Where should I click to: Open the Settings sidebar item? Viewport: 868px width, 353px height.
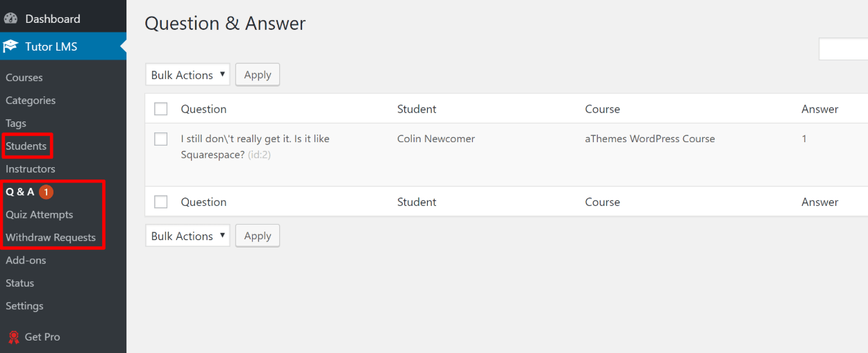24,306
